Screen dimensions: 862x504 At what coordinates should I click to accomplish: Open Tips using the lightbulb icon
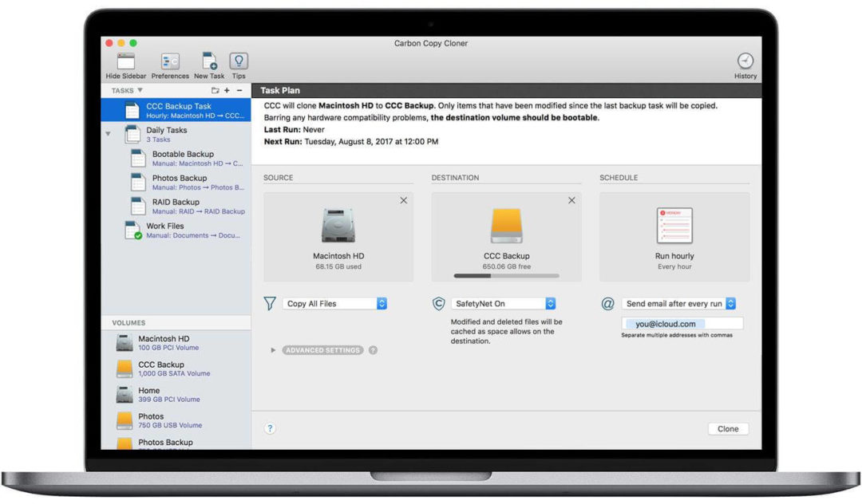238,61
